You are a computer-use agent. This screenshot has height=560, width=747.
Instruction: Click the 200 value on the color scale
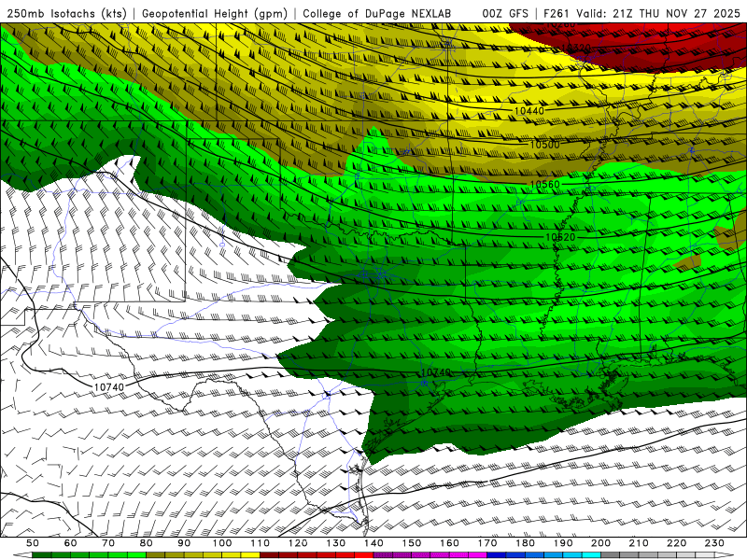600,543
